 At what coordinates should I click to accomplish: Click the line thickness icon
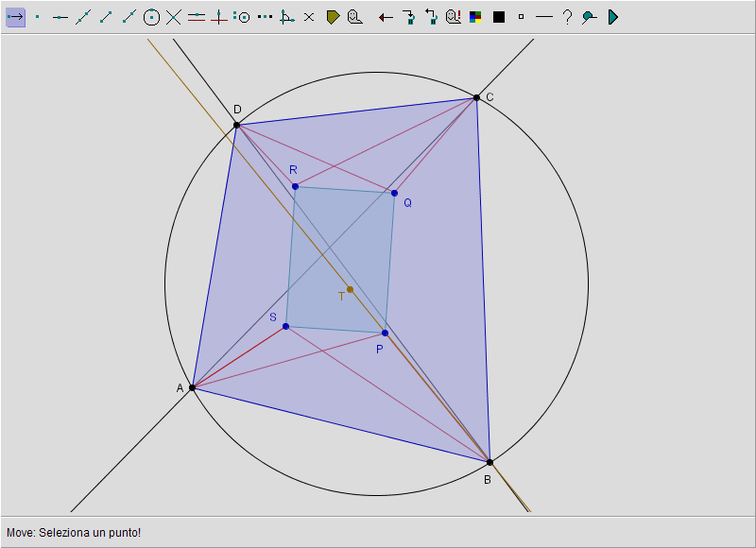tap(544, 17)
